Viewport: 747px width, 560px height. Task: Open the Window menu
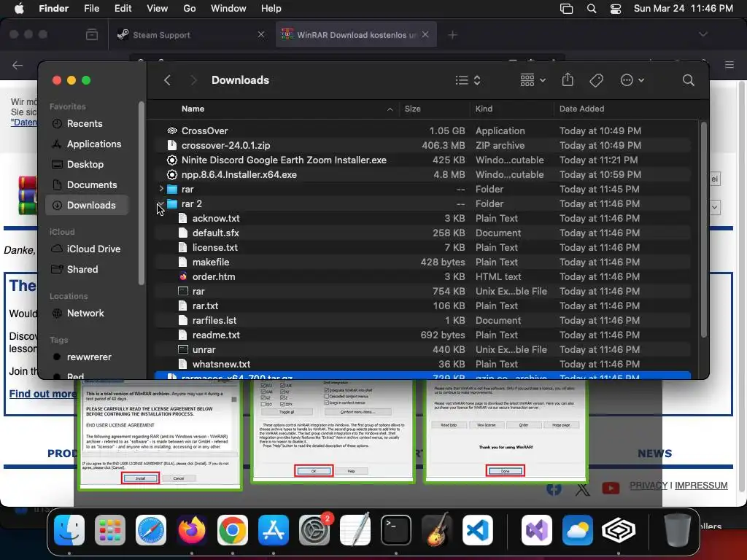(x=228, y=9)
